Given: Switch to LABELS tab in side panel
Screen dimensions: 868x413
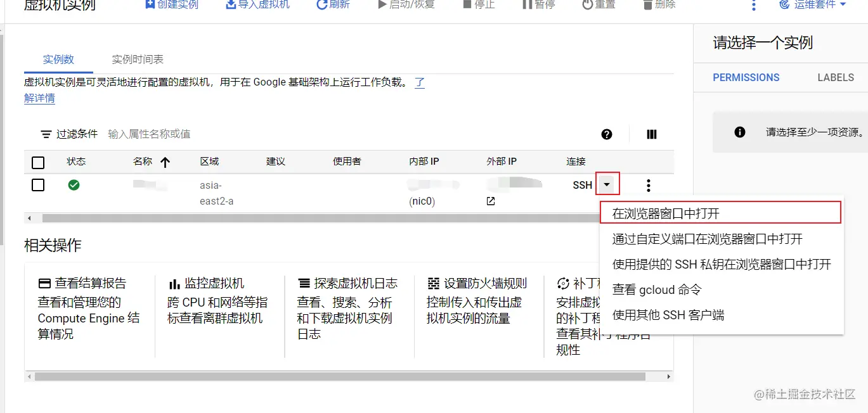Looking at the screenshot, I should [836, 77].
